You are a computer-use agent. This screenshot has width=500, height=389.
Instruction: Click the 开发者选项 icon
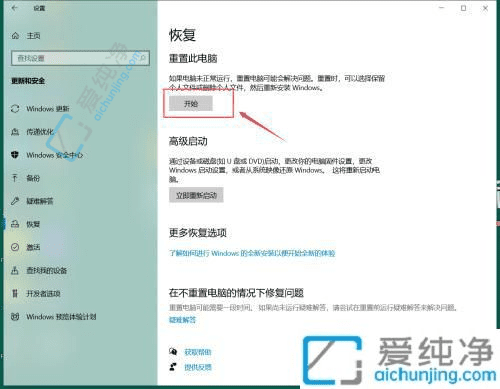click(15, 293)
